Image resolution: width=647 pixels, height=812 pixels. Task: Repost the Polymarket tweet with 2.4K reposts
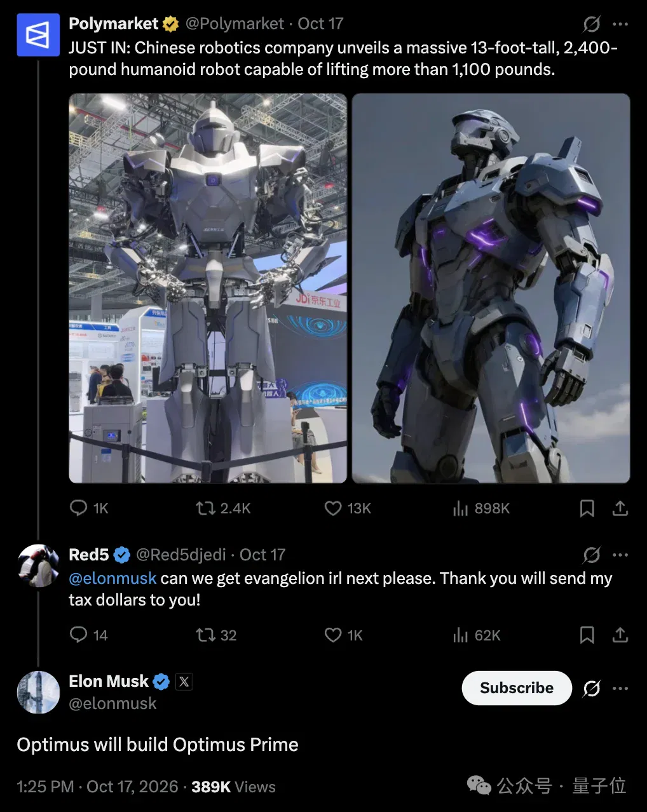click(223, 508)
